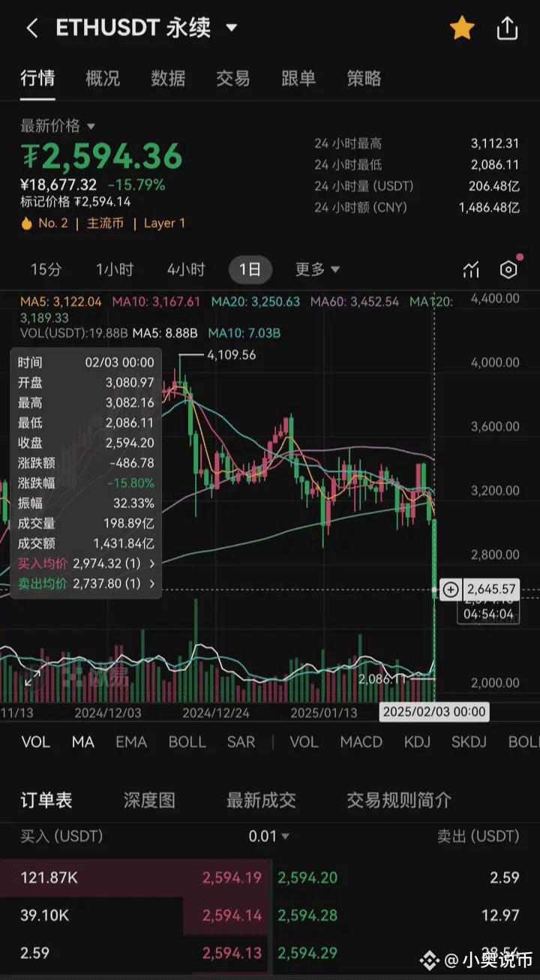This screenshot has width=540, height=980.
Task: Toggle the second VOL sub-indicator
Action: click(x=304, y=741)
